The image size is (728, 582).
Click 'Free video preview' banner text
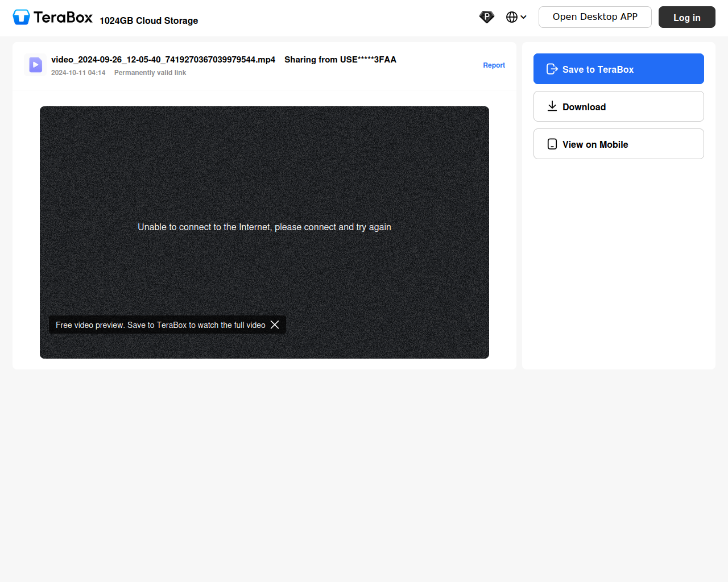(160, 325)
